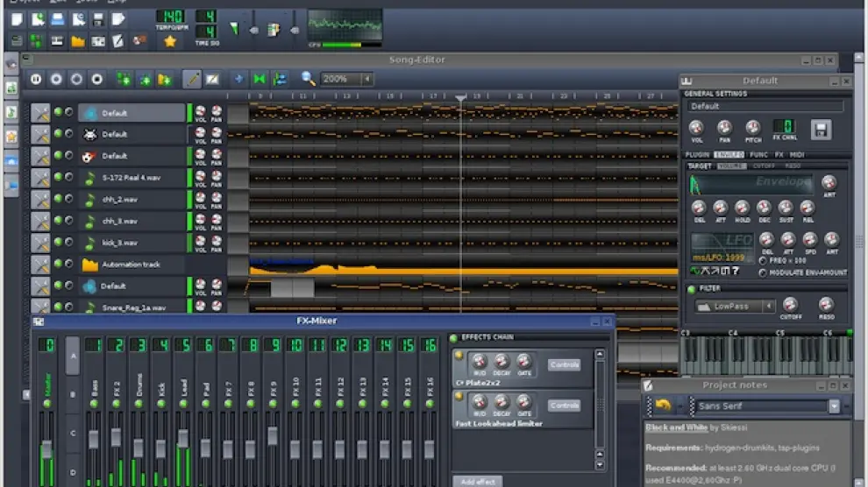Toggle MODULATE ENV-AMOUNT option

[x=763, y=272]
